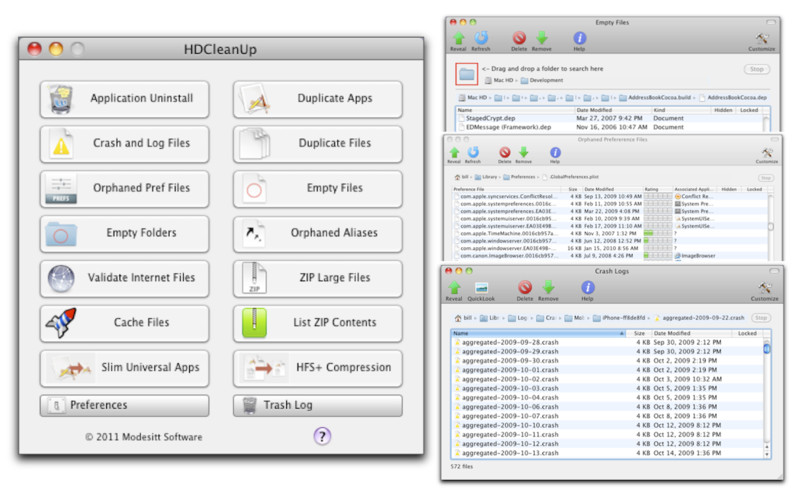
Task: Select aggregated-2009-09-28.crash row
Action: (607, 342)
